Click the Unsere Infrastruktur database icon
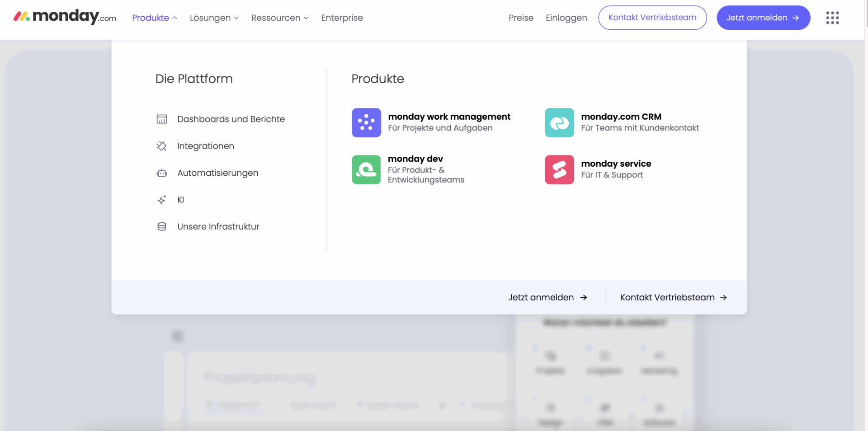 point(162,226)
